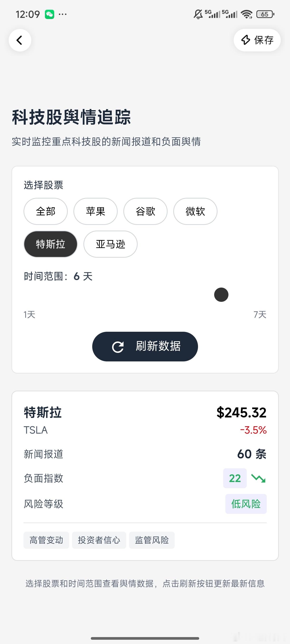Click the save pin icon
Viewport: 290px width, 644px height.
[x=246, y=40]
